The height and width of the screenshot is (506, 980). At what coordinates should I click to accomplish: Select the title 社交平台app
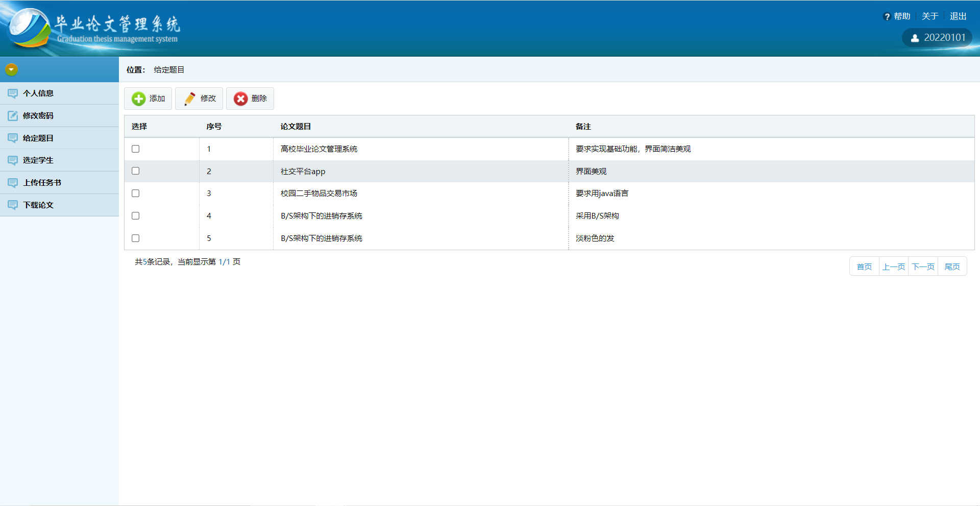pos(303,172)
